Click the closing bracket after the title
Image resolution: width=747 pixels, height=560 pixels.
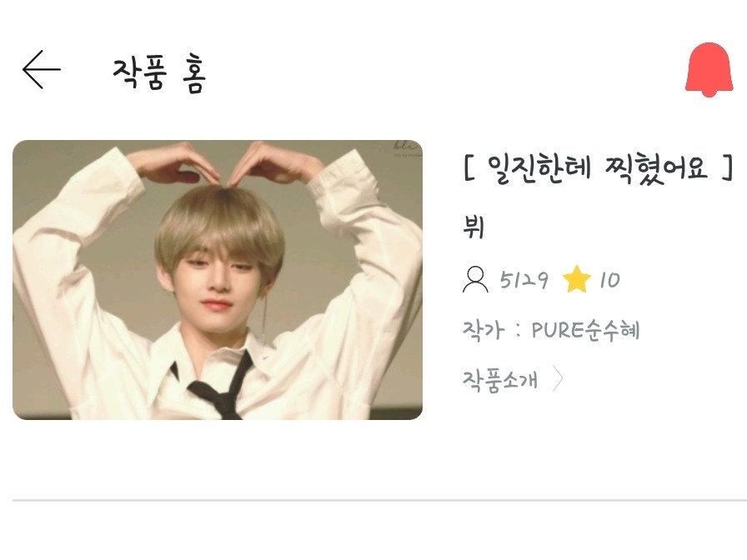click(x=727, y=167)
